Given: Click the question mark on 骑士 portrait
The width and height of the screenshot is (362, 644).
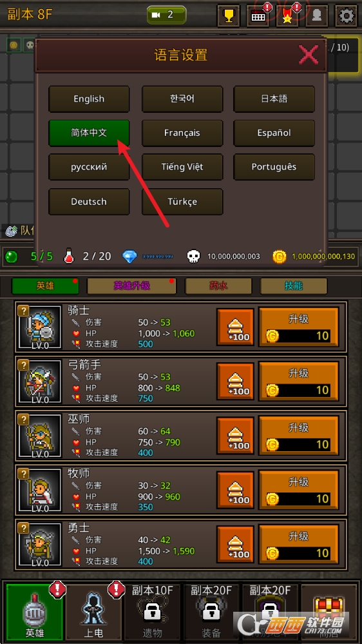Looking at the screenshot, I should coord(23,311).
